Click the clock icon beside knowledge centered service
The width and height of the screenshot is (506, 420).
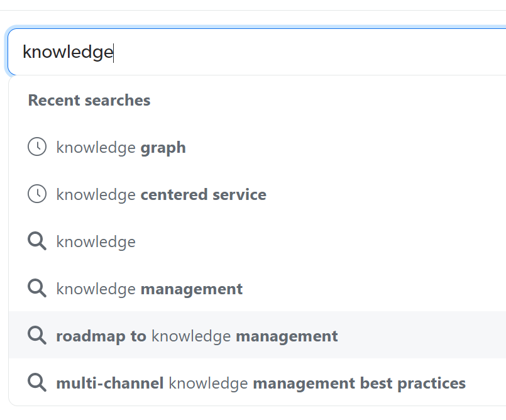37,194
